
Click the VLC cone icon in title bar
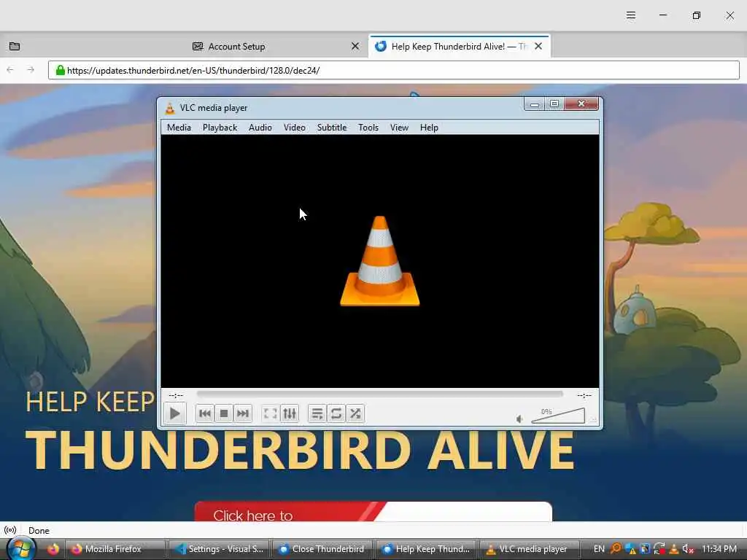click(x=169, y=108)
